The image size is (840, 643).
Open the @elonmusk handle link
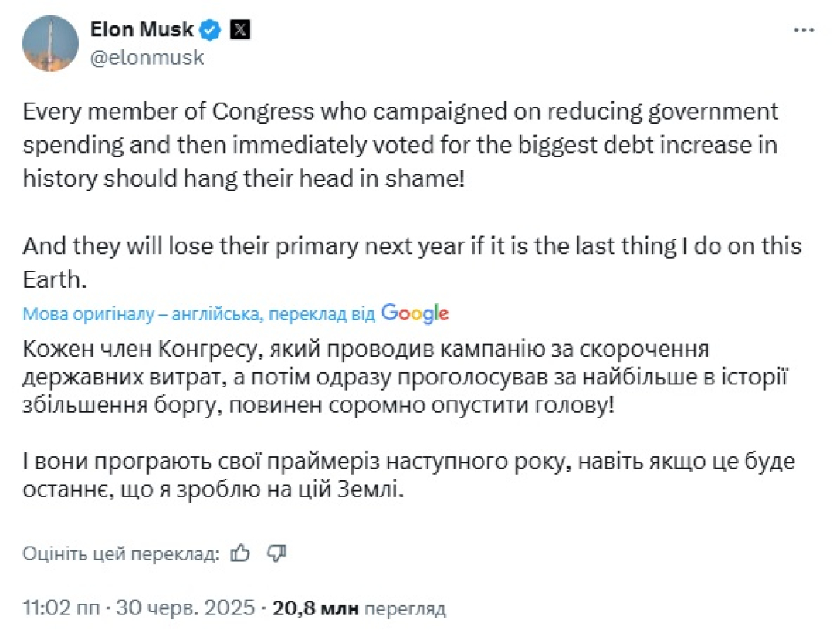coord(147,57)
